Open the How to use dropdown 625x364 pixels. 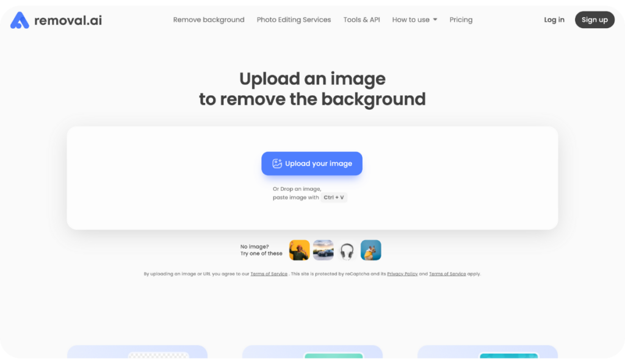410,20
